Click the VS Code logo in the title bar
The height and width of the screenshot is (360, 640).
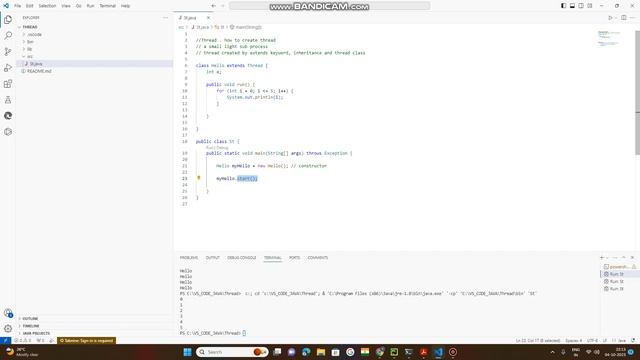(x=6, y=6)
